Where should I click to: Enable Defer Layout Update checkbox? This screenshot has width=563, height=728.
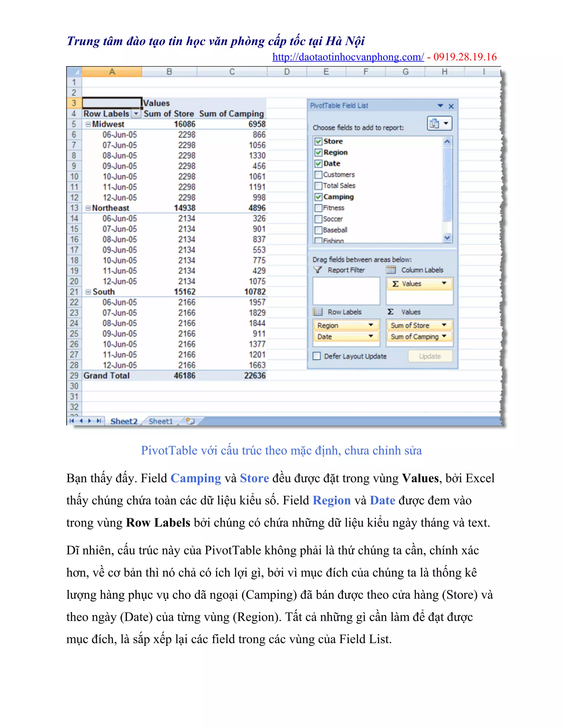(317, 356)
